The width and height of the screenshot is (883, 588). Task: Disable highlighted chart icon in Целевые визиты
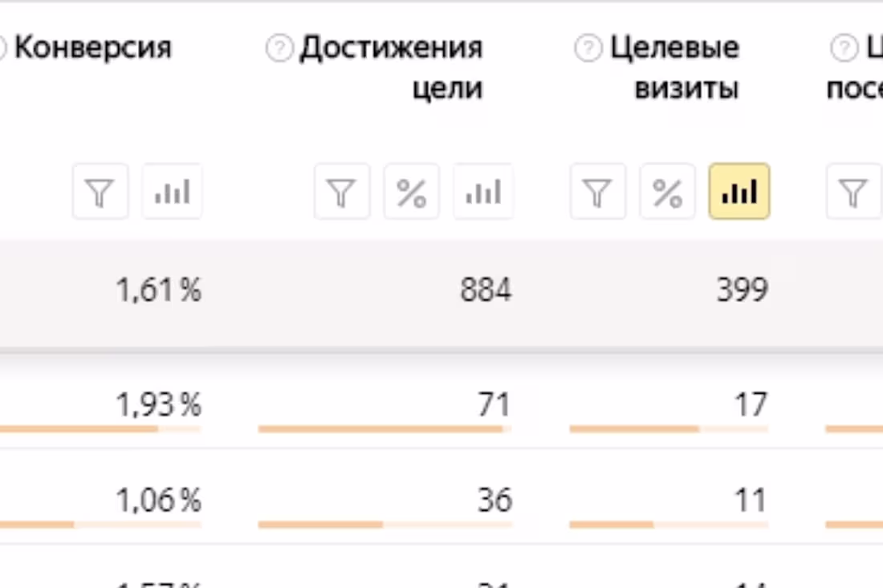pyautogui.click(x=739, y=192)
